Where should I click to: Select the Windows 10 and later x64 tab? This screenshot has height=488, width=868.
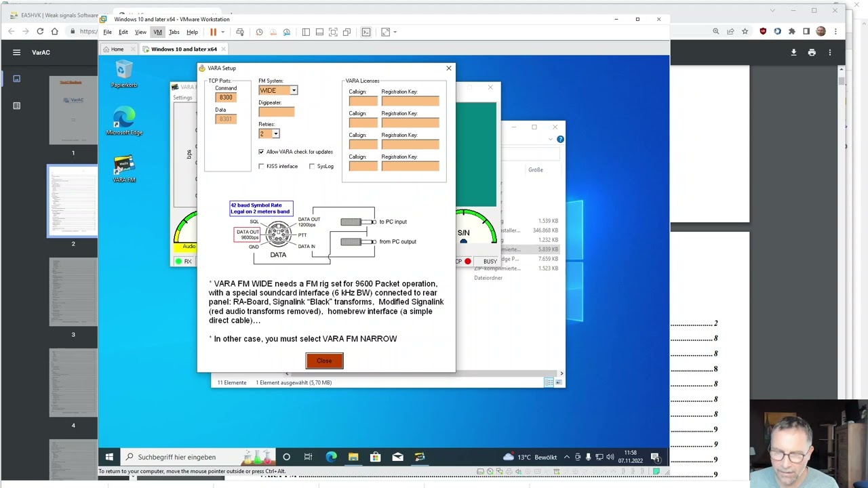[184, 49]
